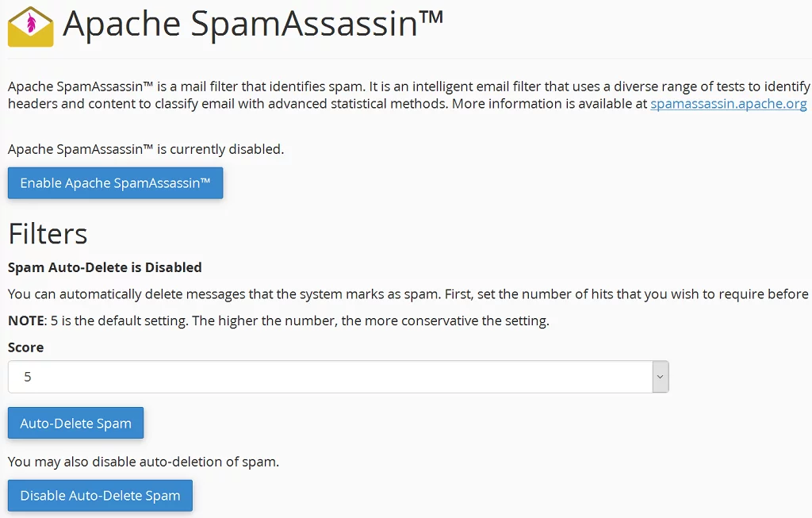Click the Score field label
812x518 pixels.
[25, 347]
